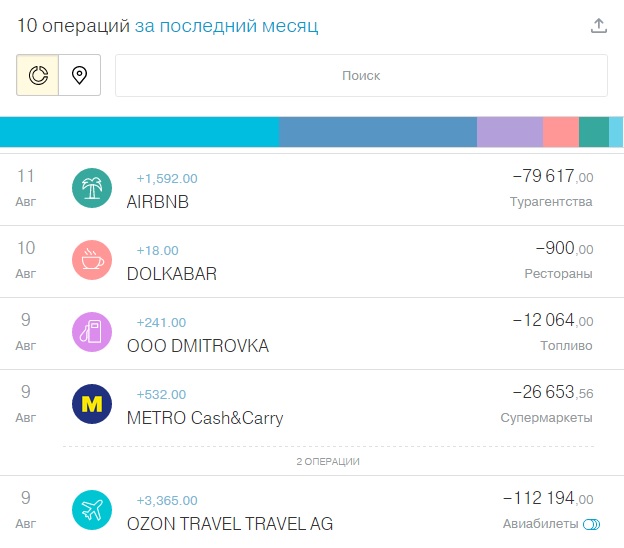Click the Поиск search field
The width and height of the screenshot is (624, 548).
click(361, 75)
